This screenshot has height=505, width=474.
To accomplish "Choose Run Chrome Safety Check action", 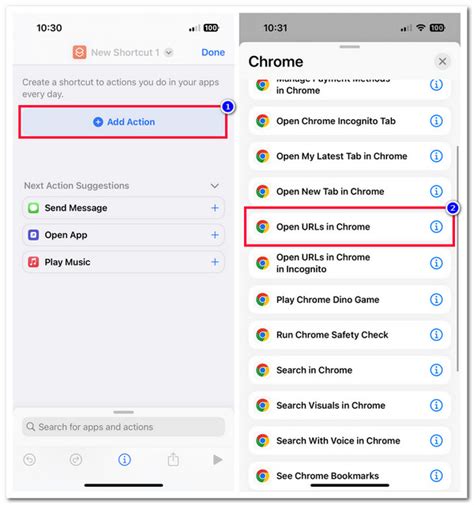I will 349,335.
